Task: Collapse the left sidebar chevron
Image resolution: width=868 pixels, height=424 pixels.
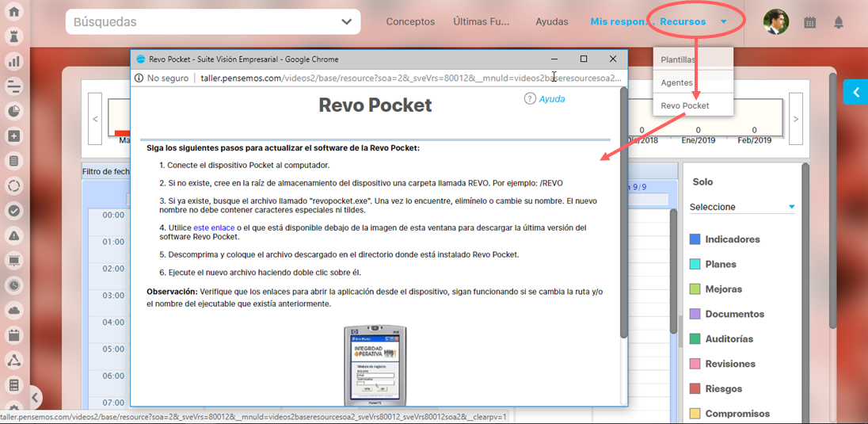Action: (34, 397)
